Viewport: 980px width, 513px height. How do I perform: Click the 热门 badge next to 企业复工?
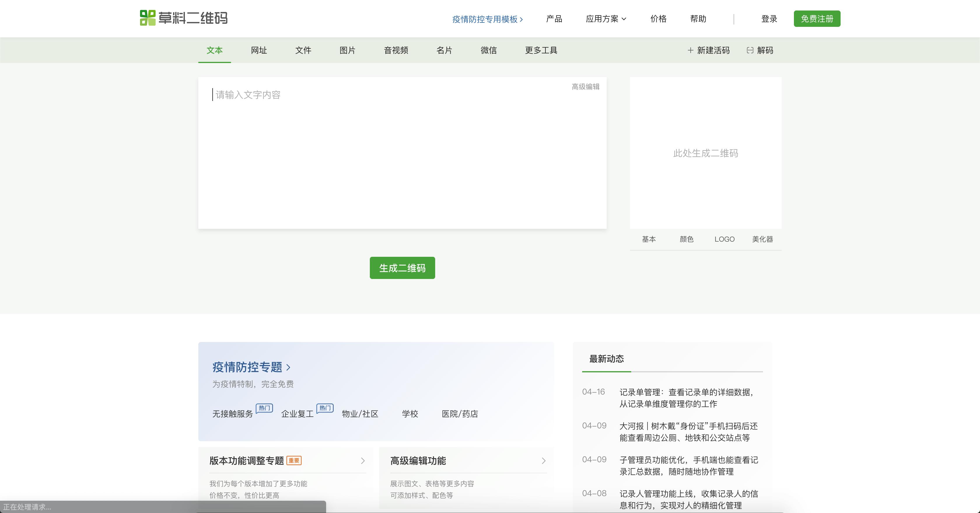[x=325, y=408]
